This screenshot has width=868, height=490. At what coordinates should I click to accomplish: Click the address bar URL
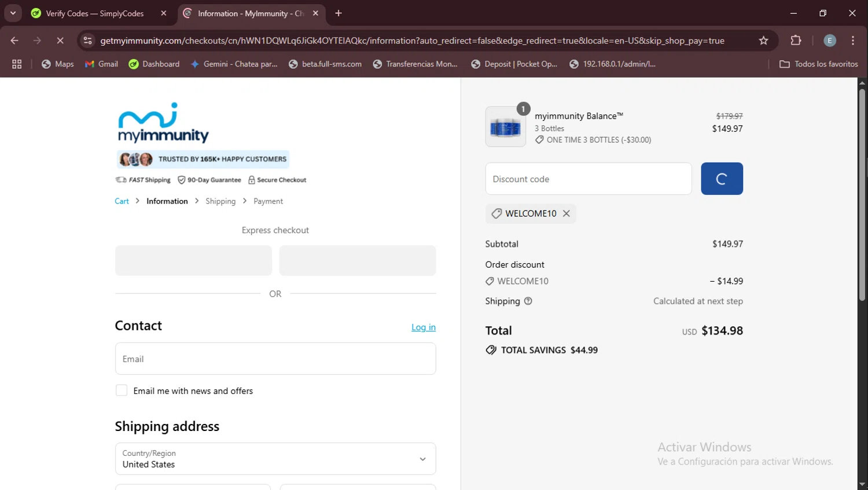point(412,40)
